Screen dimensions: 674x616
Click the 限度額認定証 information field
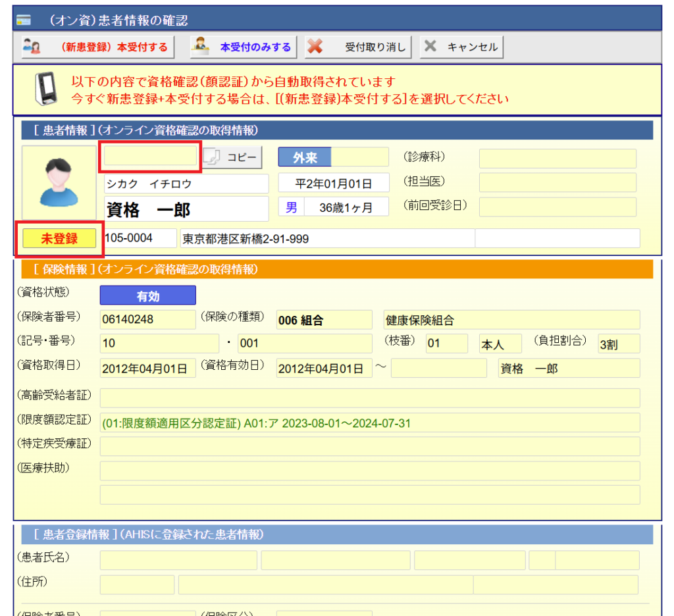[x=369, y=423]
